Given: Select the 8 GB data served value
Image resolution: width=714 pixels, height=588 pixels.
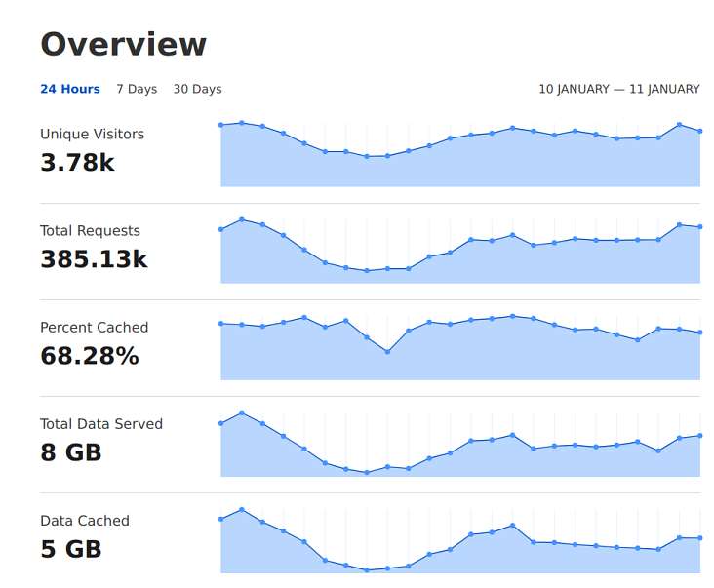Looking at the screenshot, I should [x=71, y=452].
